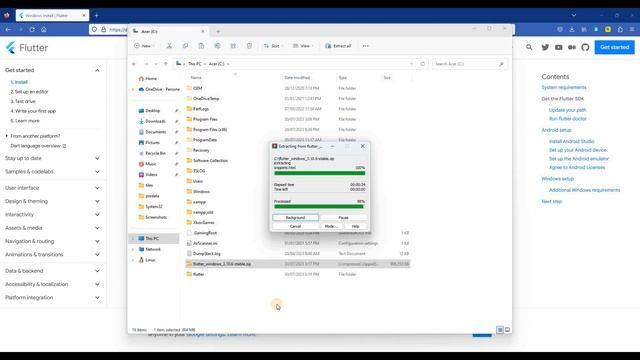Go to browser home page

44,29
